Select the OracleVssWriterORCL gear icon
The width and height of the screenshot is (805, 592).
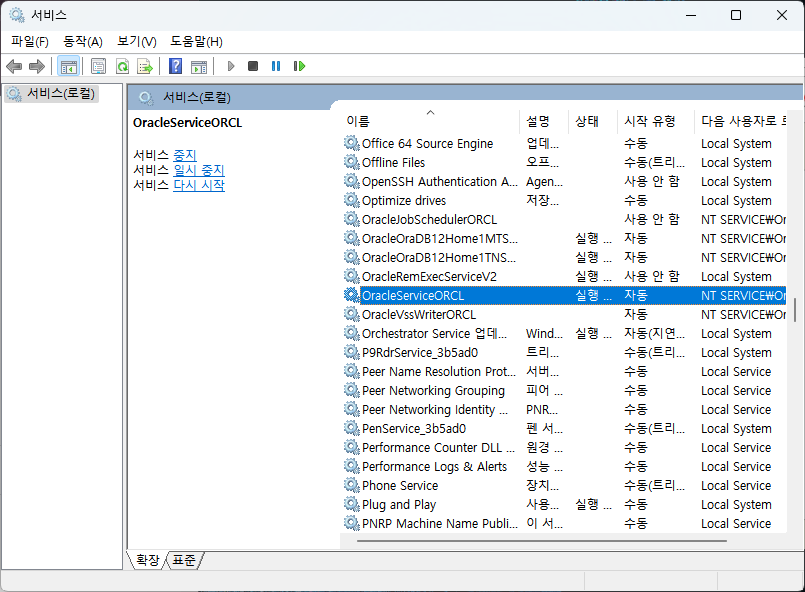point(352,314)
